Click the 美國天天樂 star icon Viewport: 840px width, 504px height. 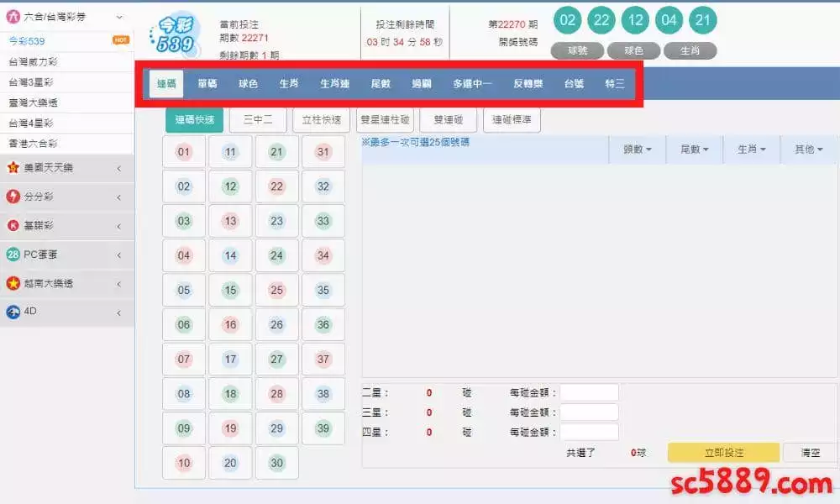click(13, 168)
